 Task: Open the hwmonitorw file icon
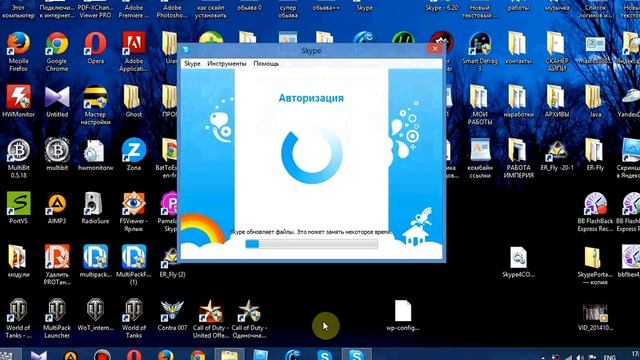(96, 155)
